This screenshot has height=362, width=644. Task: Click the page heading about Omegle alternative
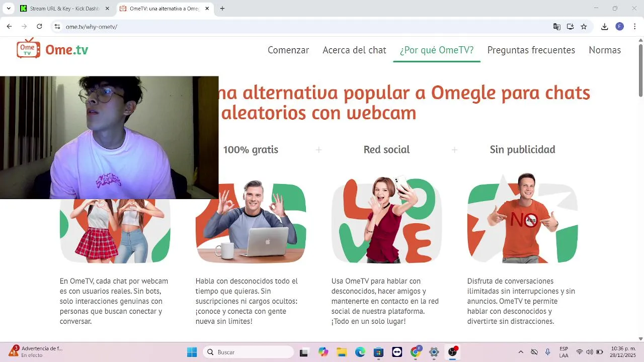tap(405, 103)
